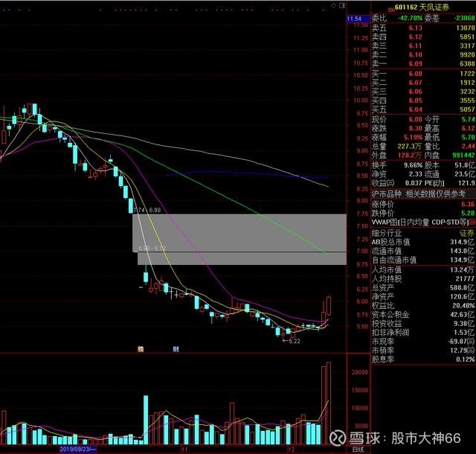
Task: Click 投资收益 value 9.38亿
Action: tap(464, 324)
